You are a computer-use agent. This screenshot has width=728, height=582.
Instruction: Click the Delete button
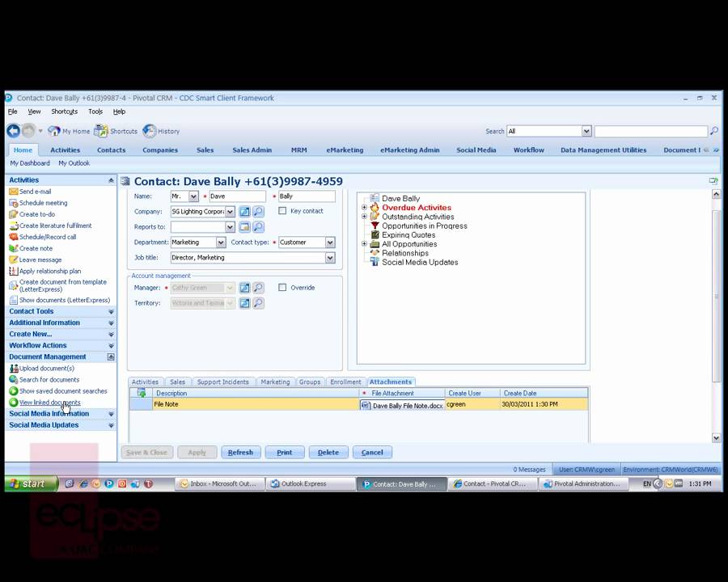pos(328,452)
